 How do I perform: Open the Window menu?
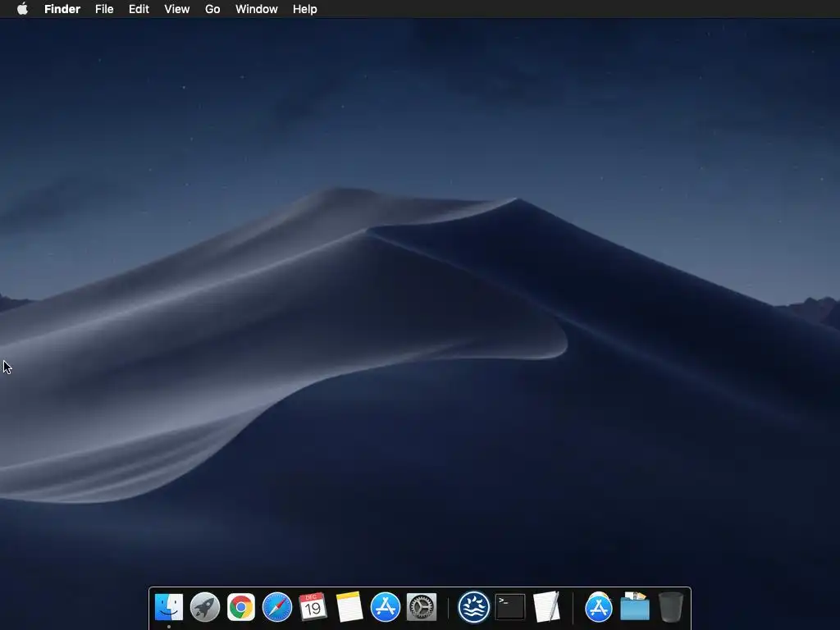click(x=256, y=9)
